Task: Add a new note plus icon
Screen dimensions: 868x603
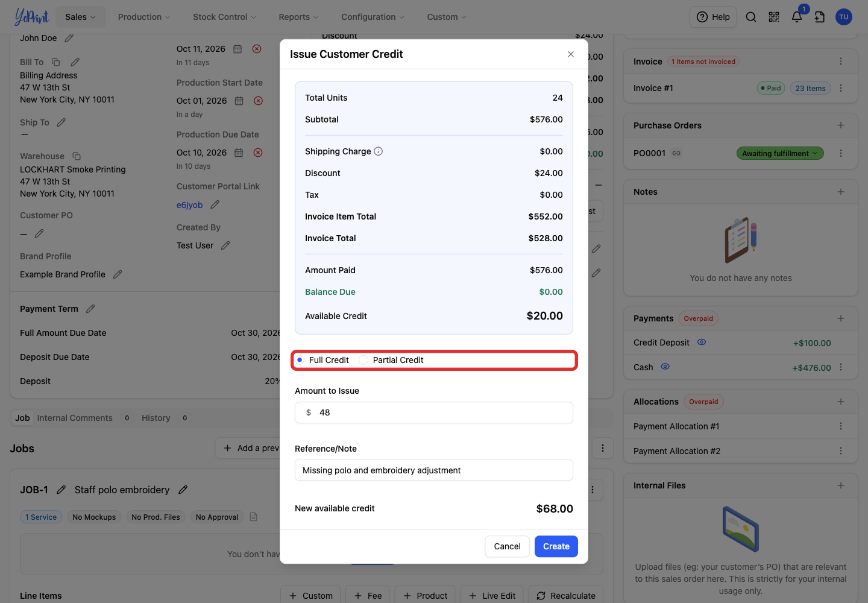Action: (x=841, y=192)
